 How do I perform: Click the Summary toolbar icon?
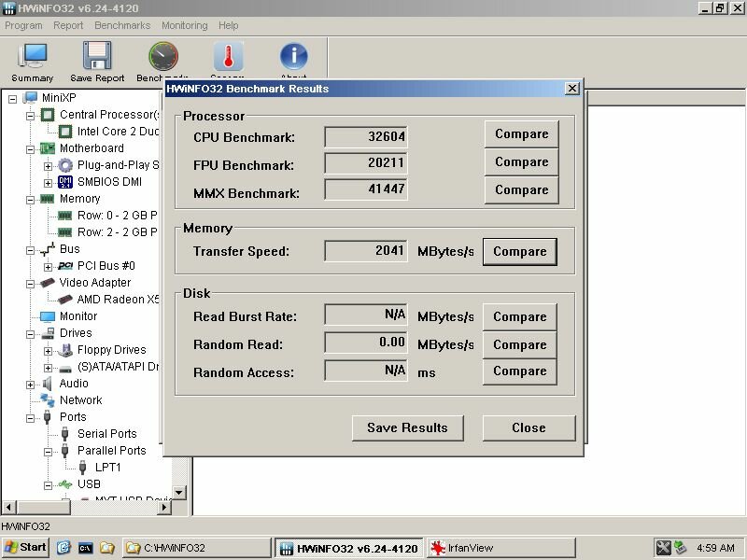(x=32, y=58)
